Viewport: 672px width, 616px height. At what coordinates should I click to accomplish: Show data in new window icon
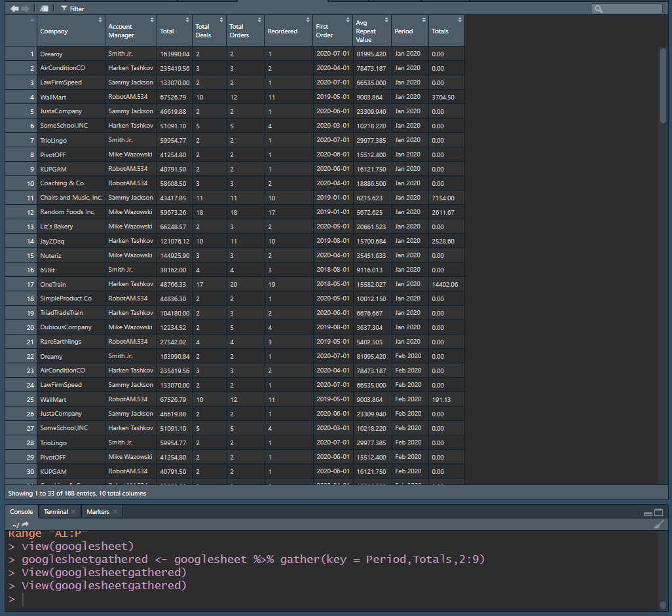(44, 9)
